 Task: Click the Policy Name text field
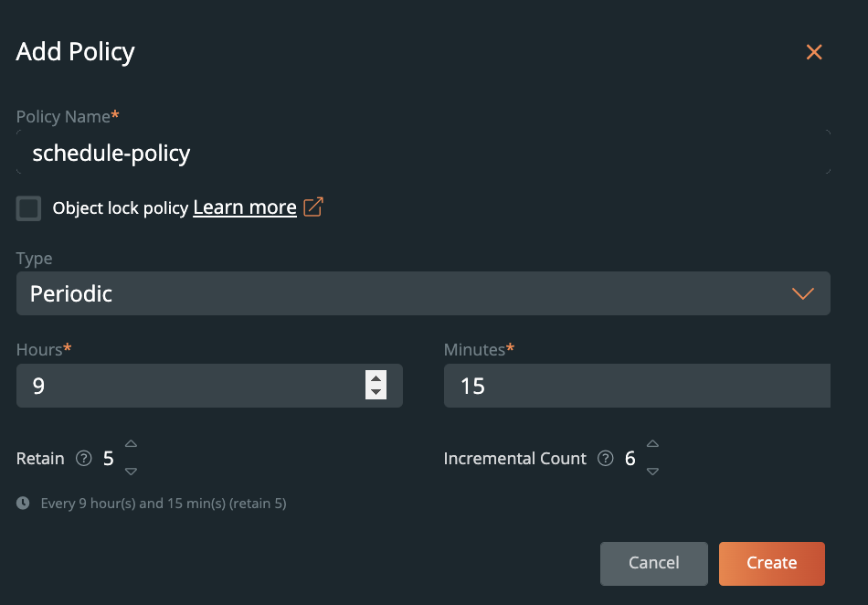423,153
